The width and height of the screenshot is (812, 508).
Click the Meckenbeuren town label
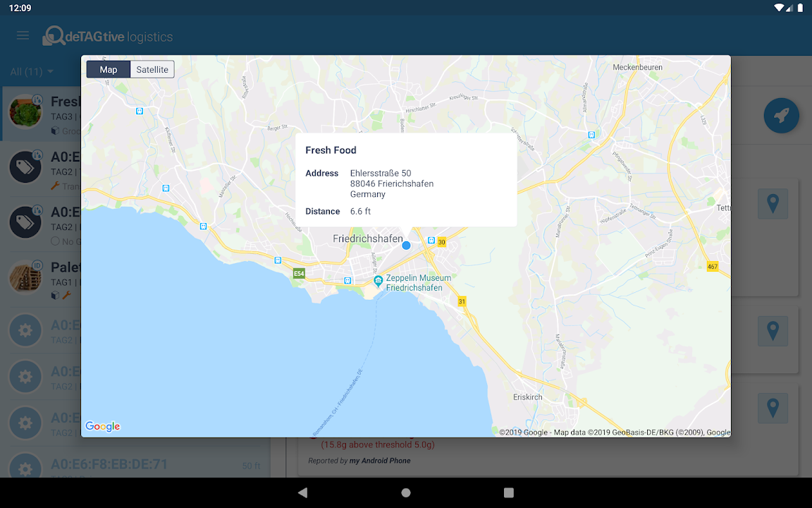click(637, 68)
